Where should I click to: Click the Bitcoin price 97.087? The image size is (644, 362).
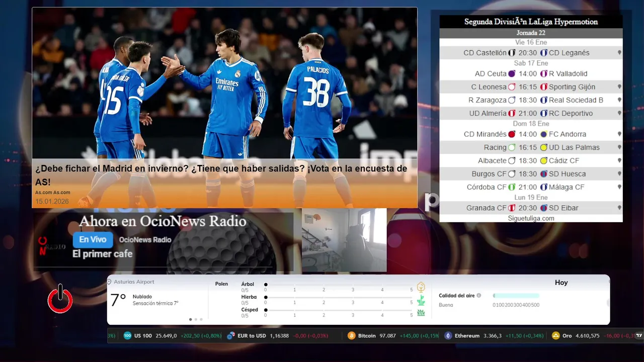pyautogui.click(x=387, y=336)
